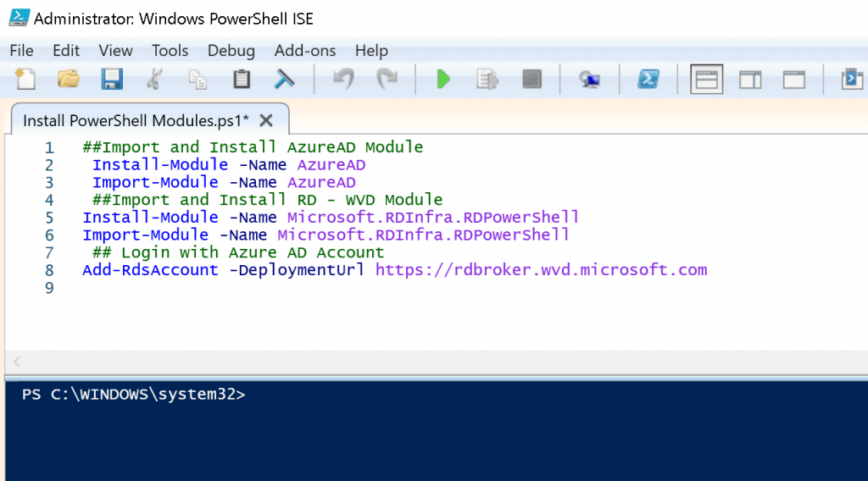Maximize the script pane layout
The image size is (868, 481).
coord(793,80)
